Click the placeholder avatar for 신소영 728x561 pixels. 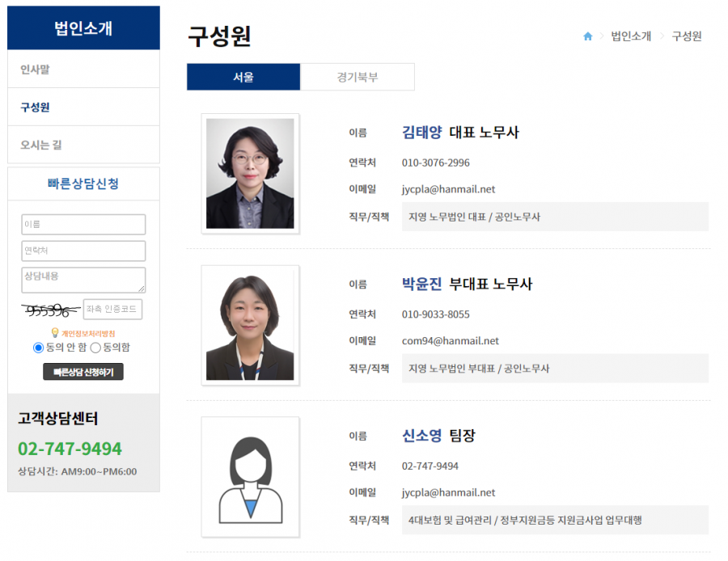(250, 477)
